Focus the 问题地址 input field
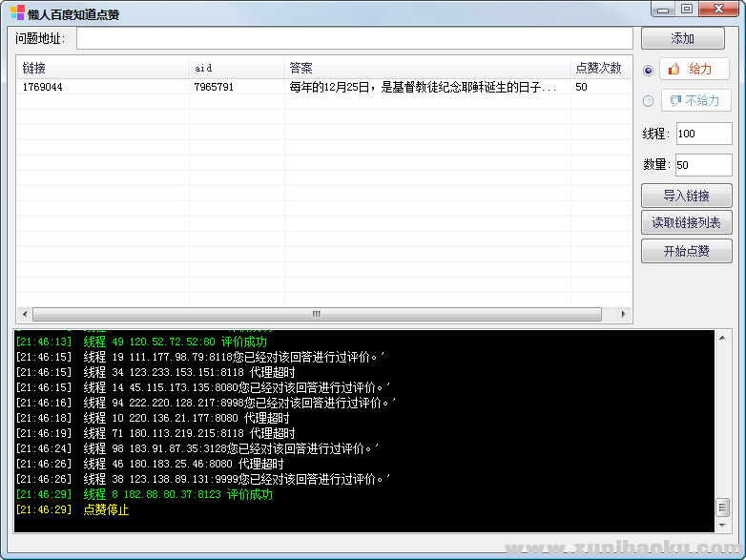This screenshot has height=560, width=746. point(354,38)
